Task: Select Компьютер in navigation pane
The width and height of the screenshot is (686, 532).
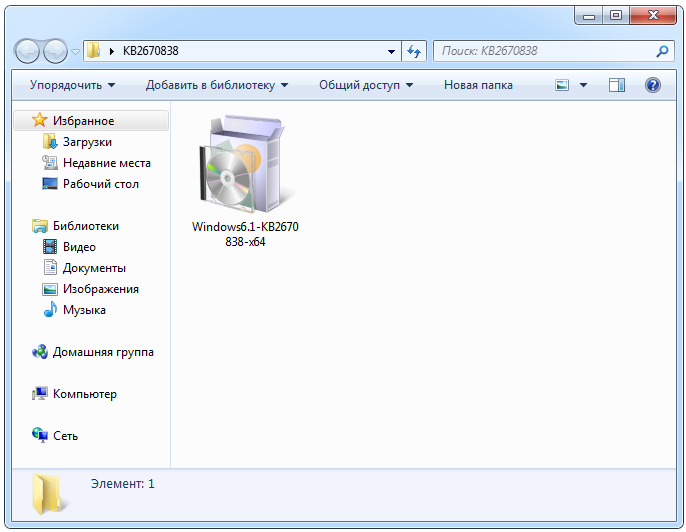Action: [84, 394]
